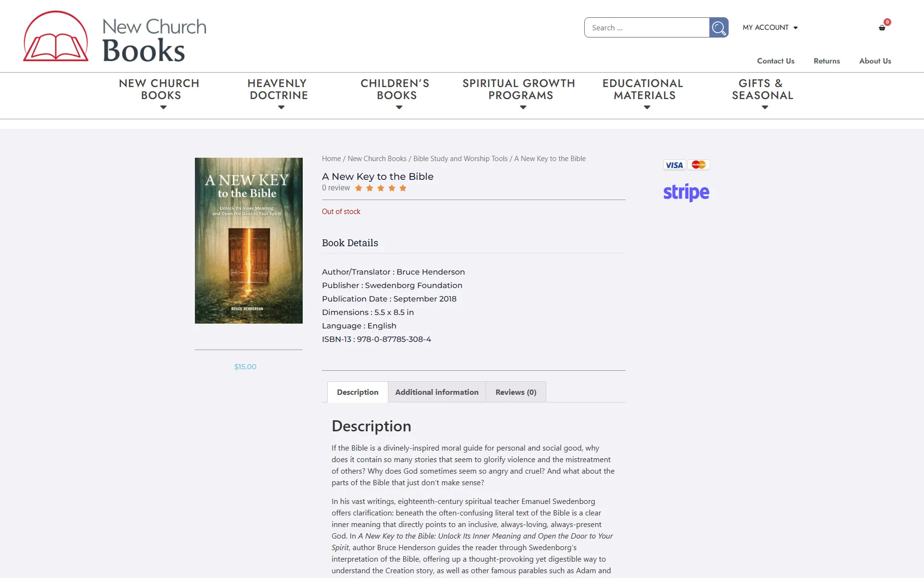
Task: Click the search magnifier button
Action: pos(719,27)
